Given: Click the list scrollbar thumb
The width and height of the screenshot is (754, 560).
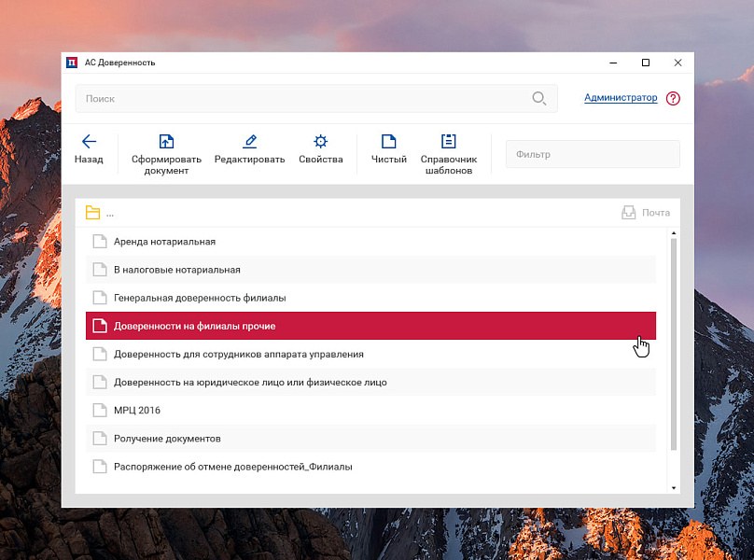Looking at the screenshot, I should click(674, 344).
